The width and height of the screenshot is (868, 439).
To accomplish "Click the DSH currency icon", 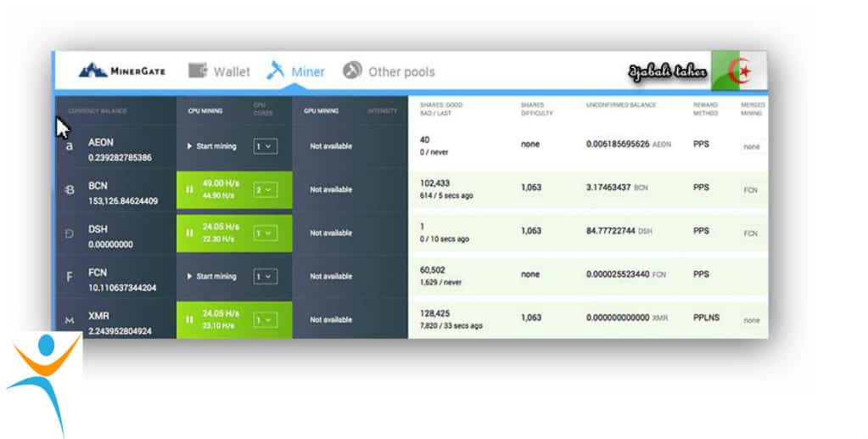I will coord(70,234).
